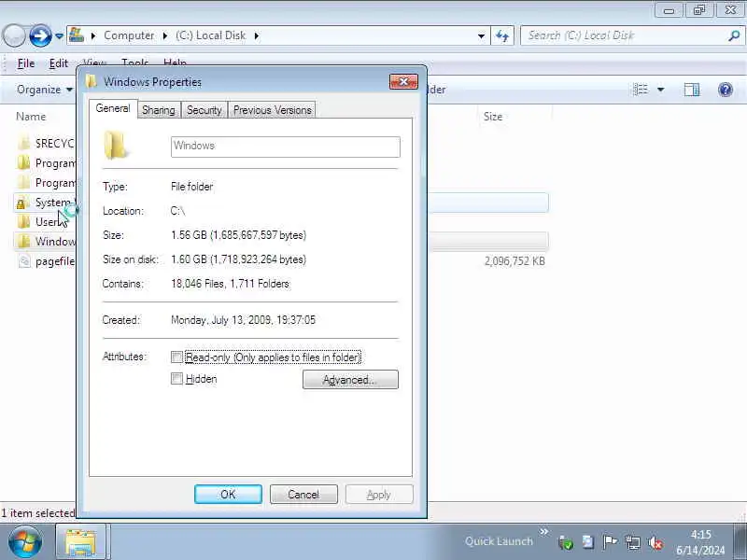Click the folder icon in the dialog title bar
This screenshot has height=560, width=747.
coord(92,82)
